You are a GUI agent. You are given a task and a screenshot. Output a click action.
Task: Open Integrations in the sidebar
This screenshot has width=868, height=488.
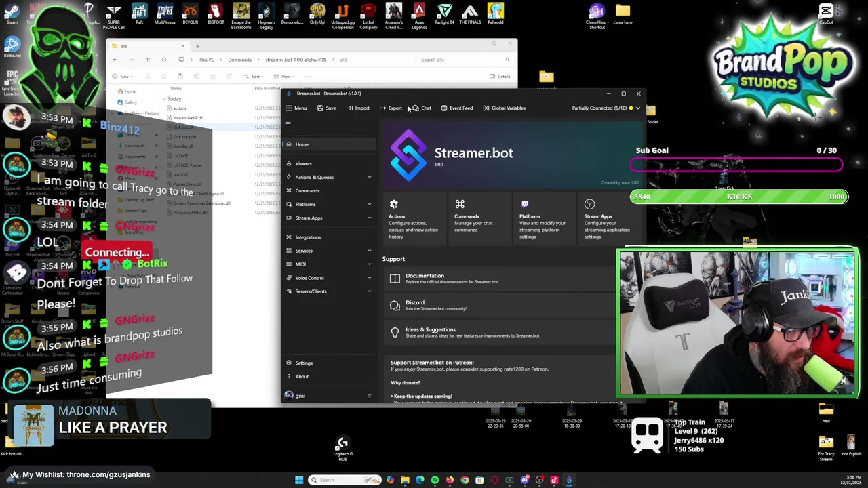click(330, 237)
